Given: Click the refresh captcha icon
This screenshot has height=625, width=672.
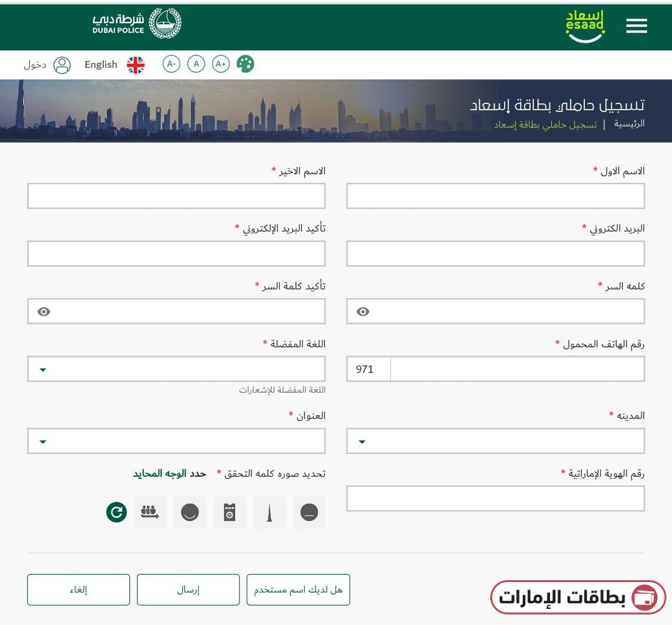Looking at the screenshot, I should [x=116, y=512].
